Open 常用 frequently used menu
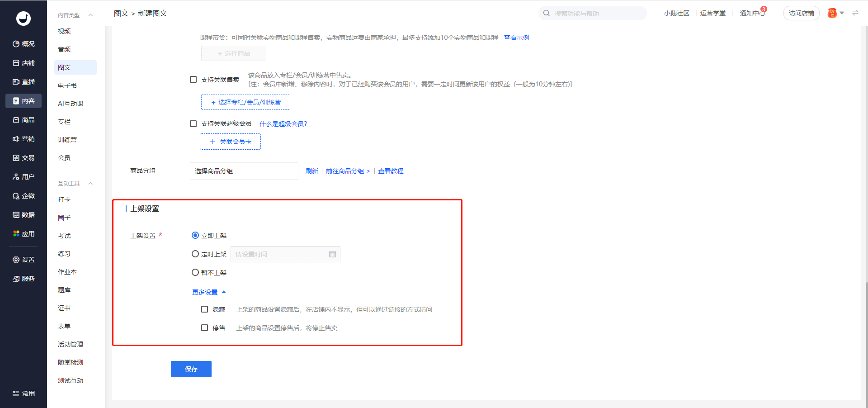This screenshot has height=408, width=868. [24, 394]
